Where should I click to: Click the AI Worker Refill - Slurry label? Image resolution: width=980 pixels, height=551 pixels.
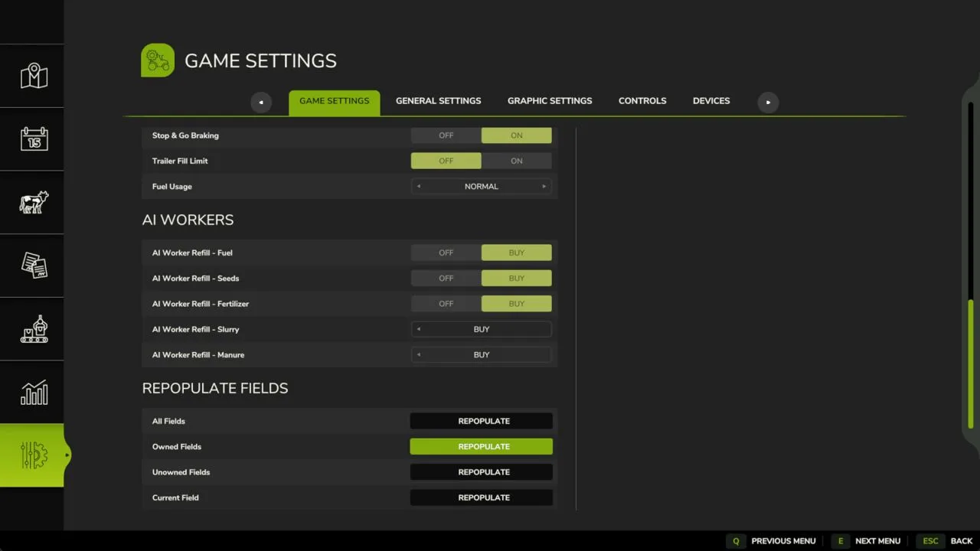196,329
